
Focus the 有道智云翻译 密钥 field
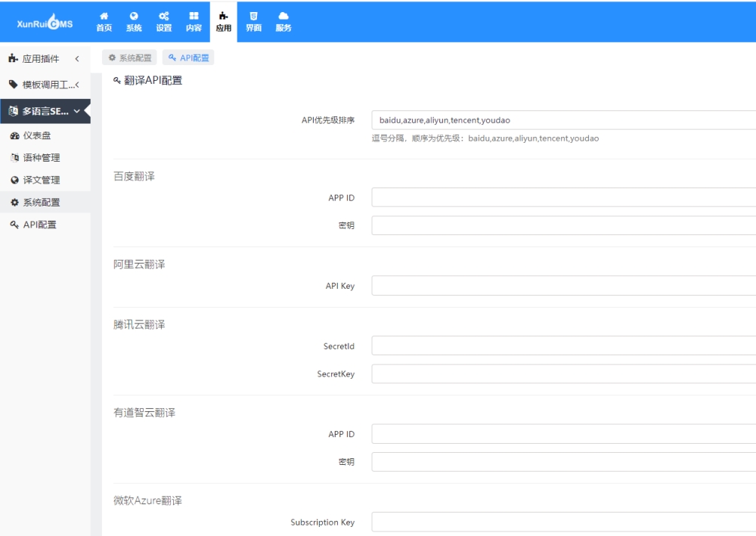coord(564,462)
